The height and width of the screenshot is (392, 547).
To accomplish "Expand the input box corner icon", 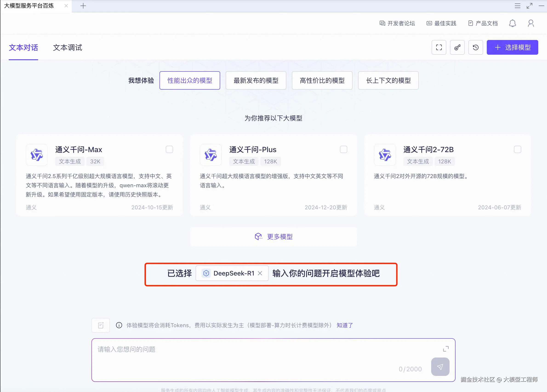I will [x=446, y=349].
